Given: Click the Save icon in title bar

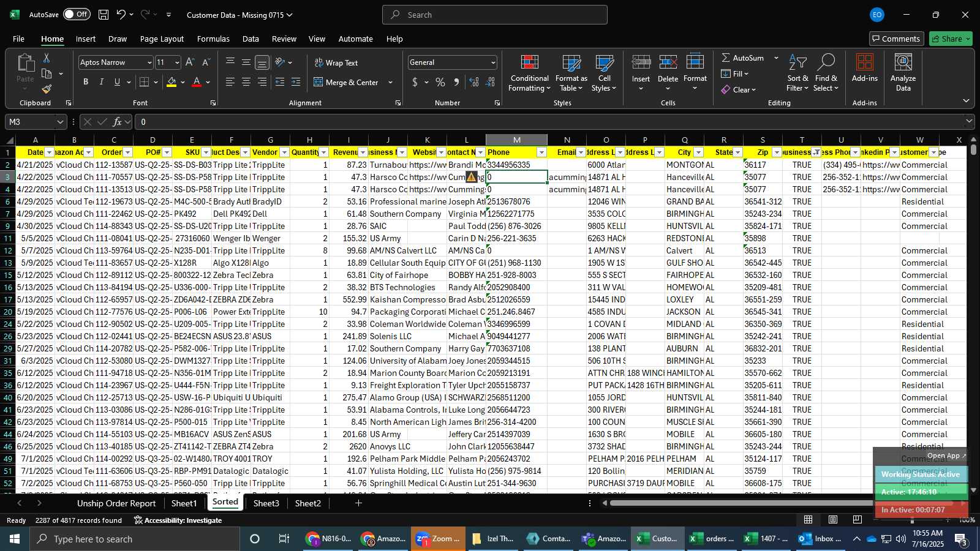Looking at the screenshot, I should pos(104,15).
